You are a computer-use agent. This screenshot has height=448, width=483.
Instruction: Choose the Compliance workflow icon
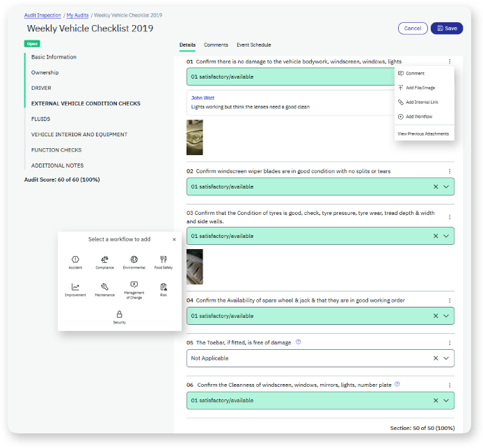(x=104, y=259)
